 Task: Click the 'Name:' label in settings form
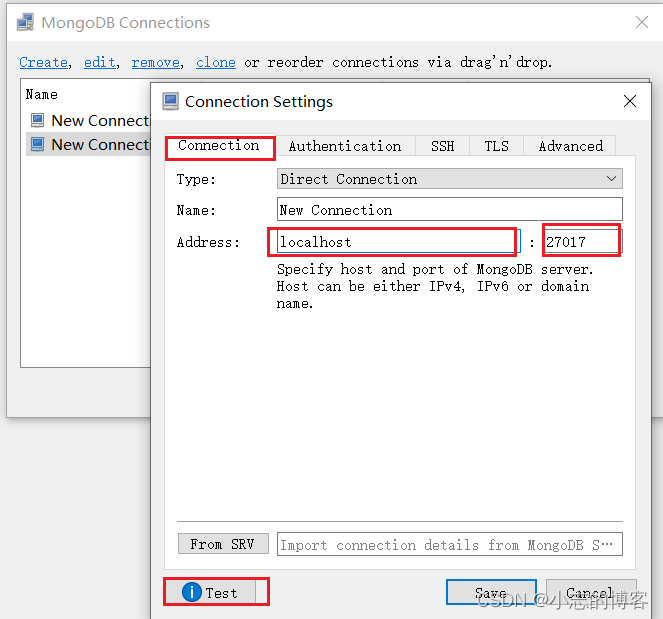coord(196,210)
